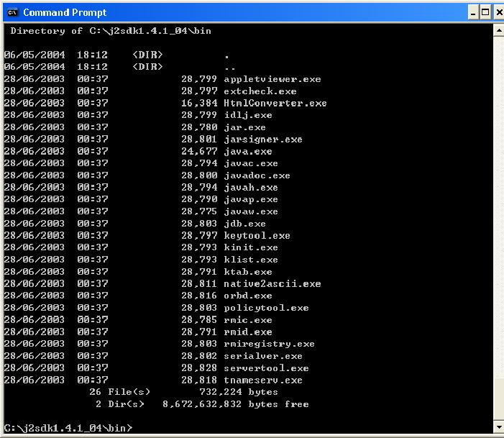Click the scrollbar up arrow

[498, 30]
